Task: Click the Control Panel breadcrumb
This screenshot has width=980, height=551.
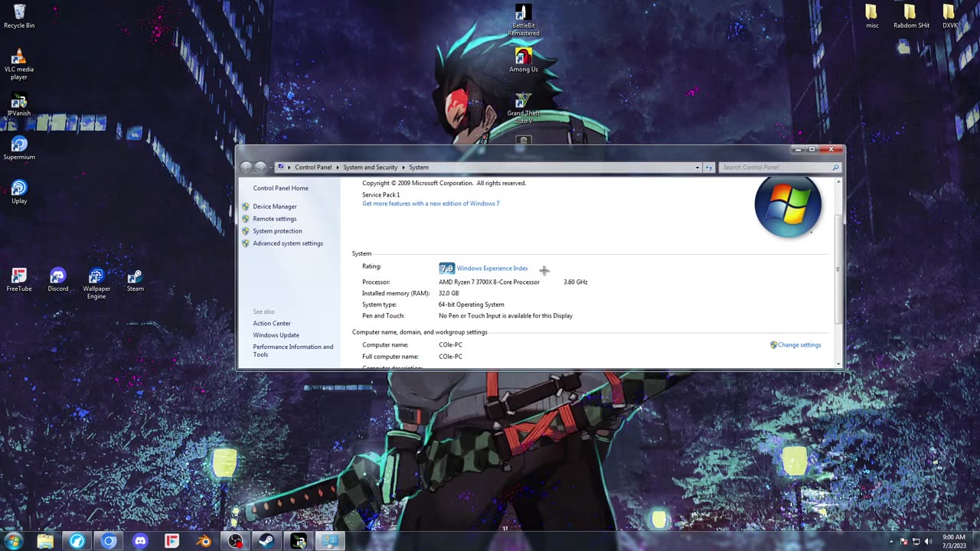Action: click(313, 167)
